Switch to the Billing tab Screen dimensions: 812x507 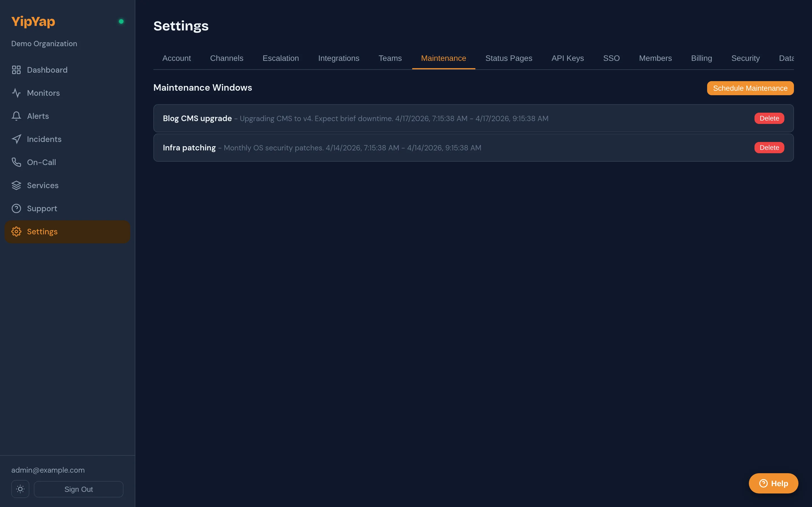701,58
